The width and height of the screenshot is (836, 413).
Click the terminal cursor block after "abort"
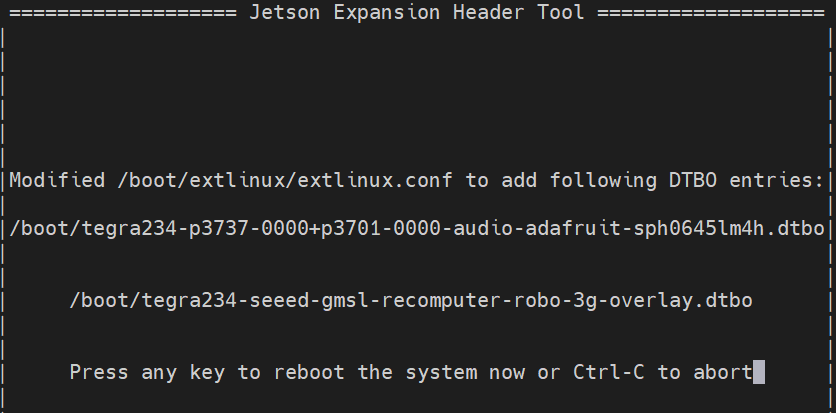[x=758, y=373]
